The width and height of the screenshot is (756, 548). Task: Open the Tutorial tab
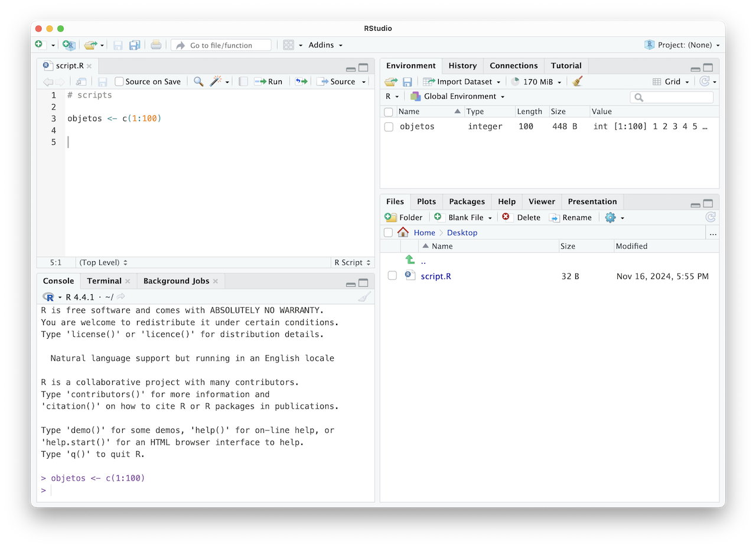[x=566, y=66]
